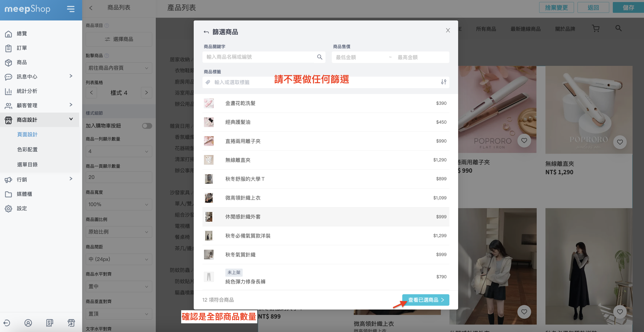Click the shopping cart icon in preview
This screenshot has width=644, height=332.
tap(596, 29)
